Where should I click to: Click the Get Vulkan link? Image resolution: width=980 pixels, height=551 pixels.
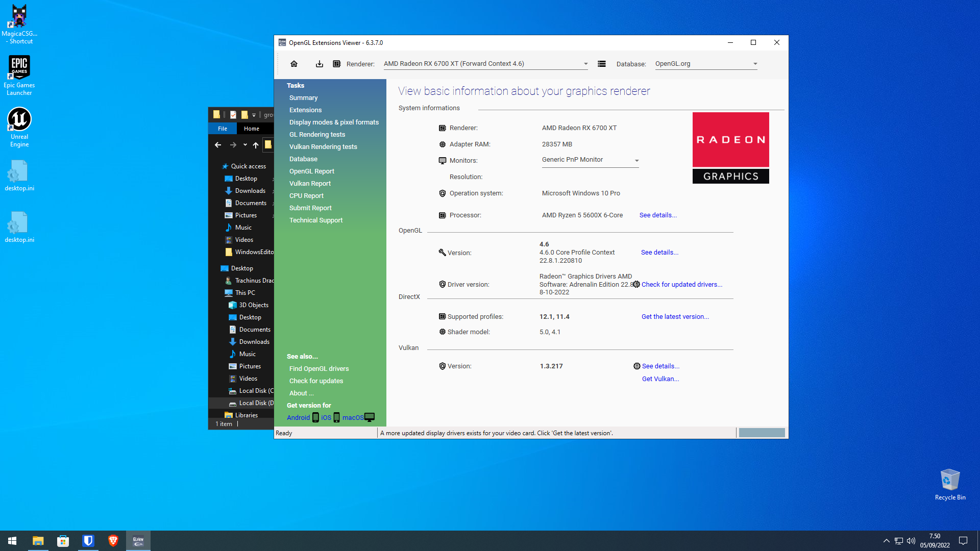click(660, 379)
